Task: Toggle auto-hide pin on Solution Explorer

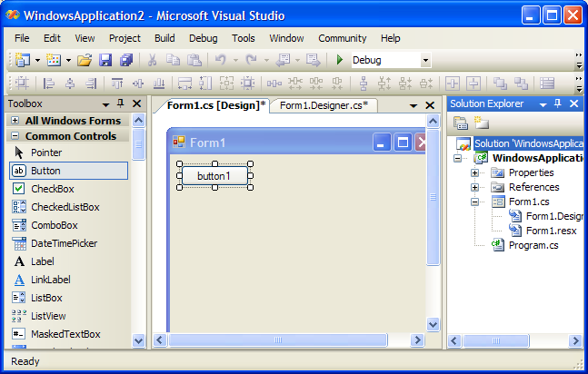Action: tap(558, 103)
